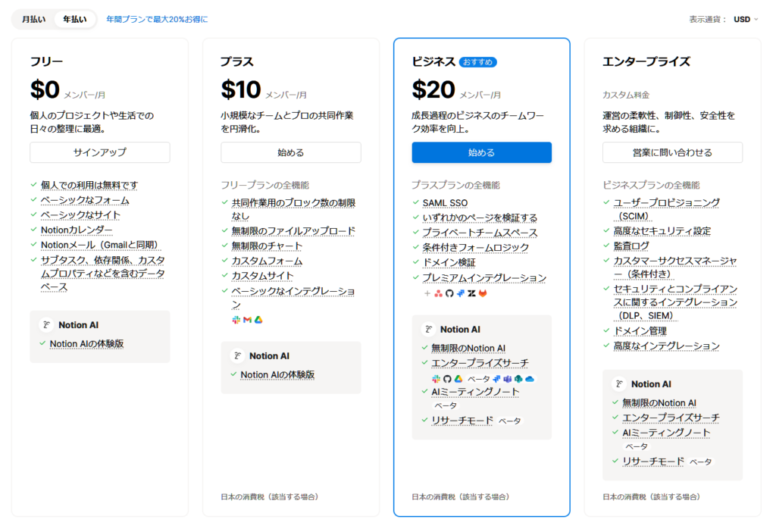Screen dimensions: 776x532
Task: Click the blue 始める button in ビジネス plan
Action: [x=481, y=152]
